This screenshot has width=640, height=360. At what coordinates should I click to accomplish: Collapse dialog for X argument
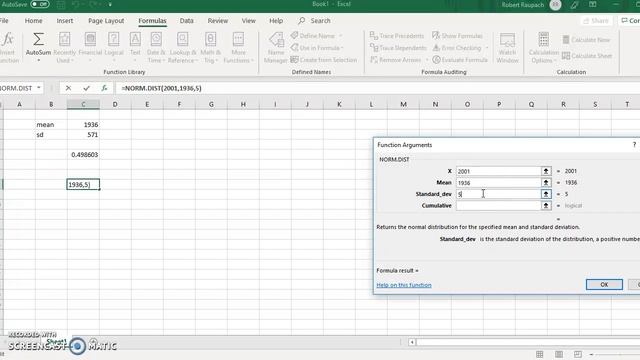tap(546, 171)
